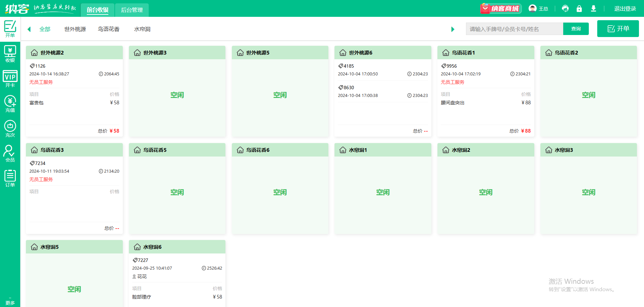Viewport: 644px width, 307px height.
Task: Select the 鸟语花香 category tab
Action: coord(109,29)
